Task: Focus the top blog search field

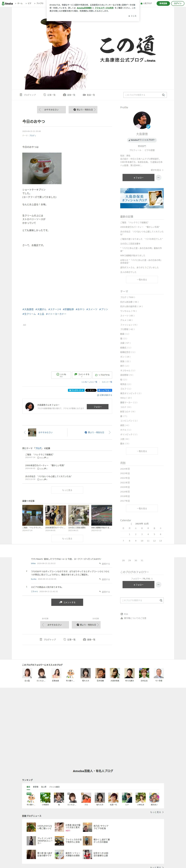Action: (x=142, y=95)
